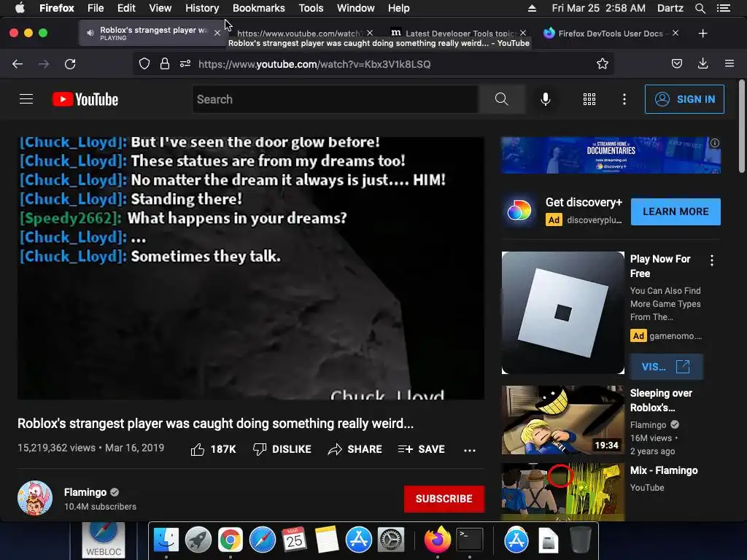Open more actions ellipsis below video

[x=470, y=450]
